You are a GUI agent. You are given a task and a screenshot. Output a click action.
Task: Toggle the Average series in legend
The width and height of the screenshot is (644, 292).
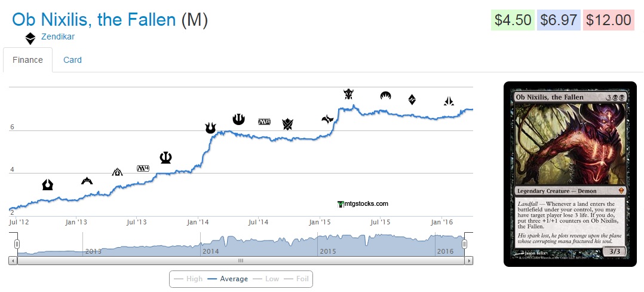[x=228, y=279]
